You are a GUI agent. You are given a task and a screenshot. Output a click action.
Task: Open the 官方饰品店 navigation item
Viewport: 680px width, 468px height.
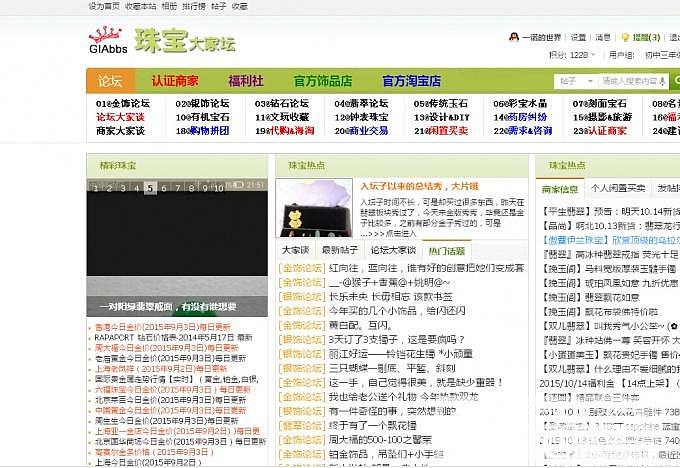[323, 81]
